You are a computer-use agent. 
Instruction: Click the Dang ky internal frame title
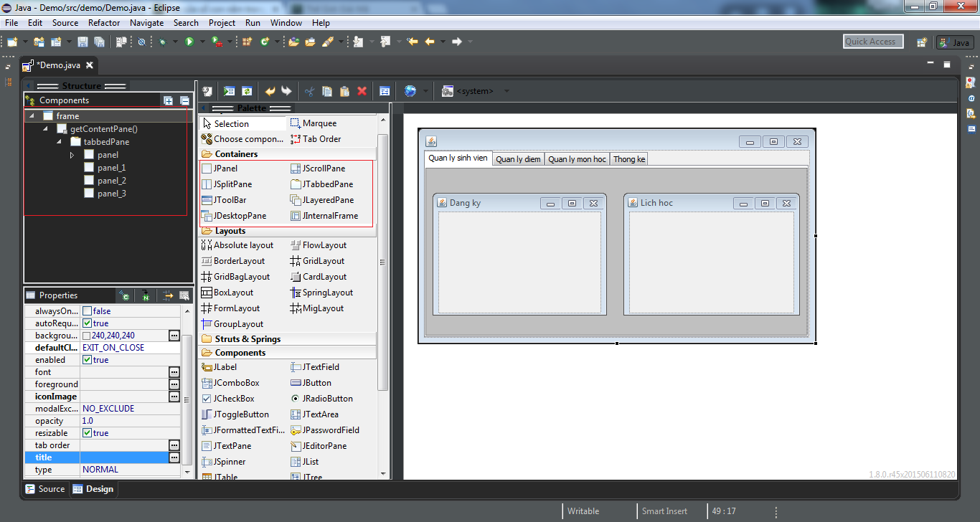pos(465,203)
